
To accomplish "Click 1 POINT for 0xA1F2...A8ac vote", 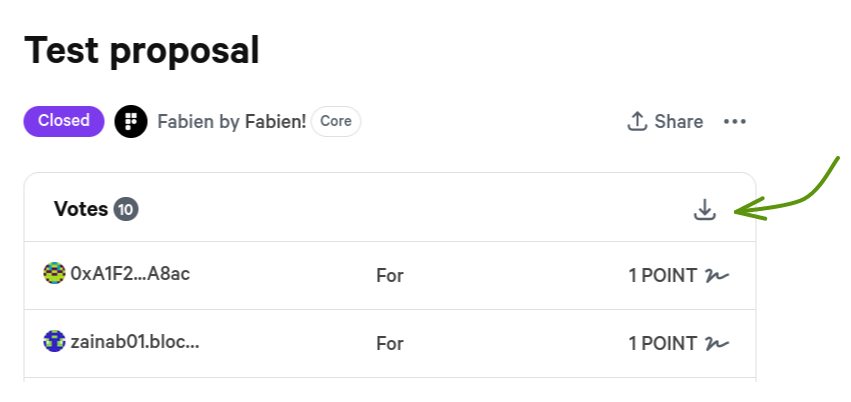I will tap(662, 275).
